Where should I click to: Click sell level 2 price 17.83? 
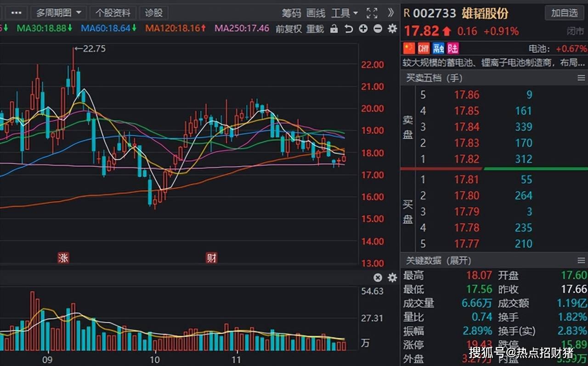pyautogui.click(x=467, y=143)
